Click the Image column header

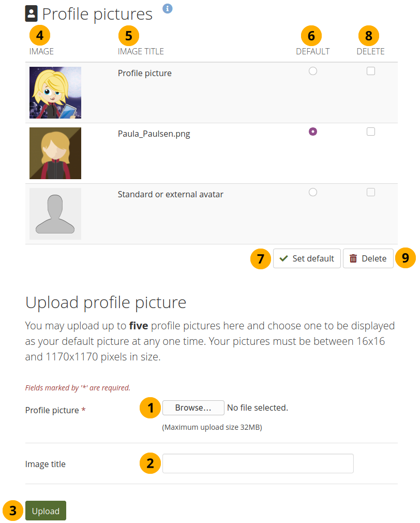coord(41,51)
